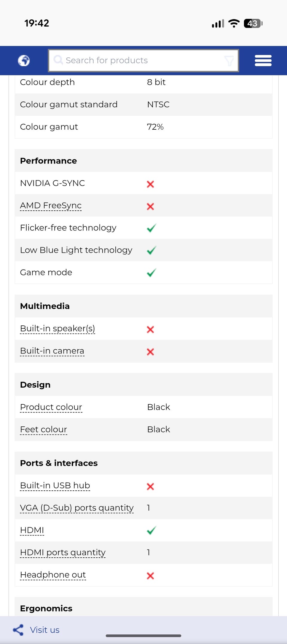Image resolution: width=287 pixels, height=644 pixels.
Task: Tap the AMD FreeSync term link
Action: [x=51, y=206]
